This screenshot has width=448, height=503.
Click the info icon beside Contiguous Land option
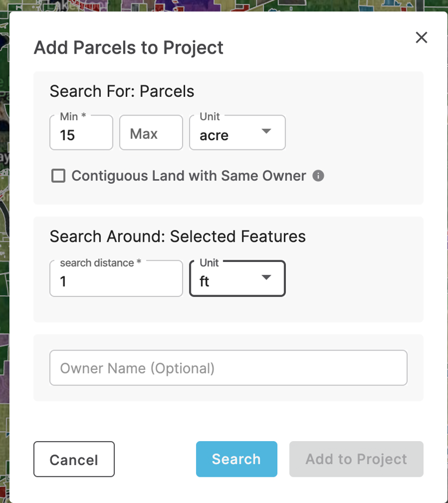pyautogui.click(x=318, y=176)
